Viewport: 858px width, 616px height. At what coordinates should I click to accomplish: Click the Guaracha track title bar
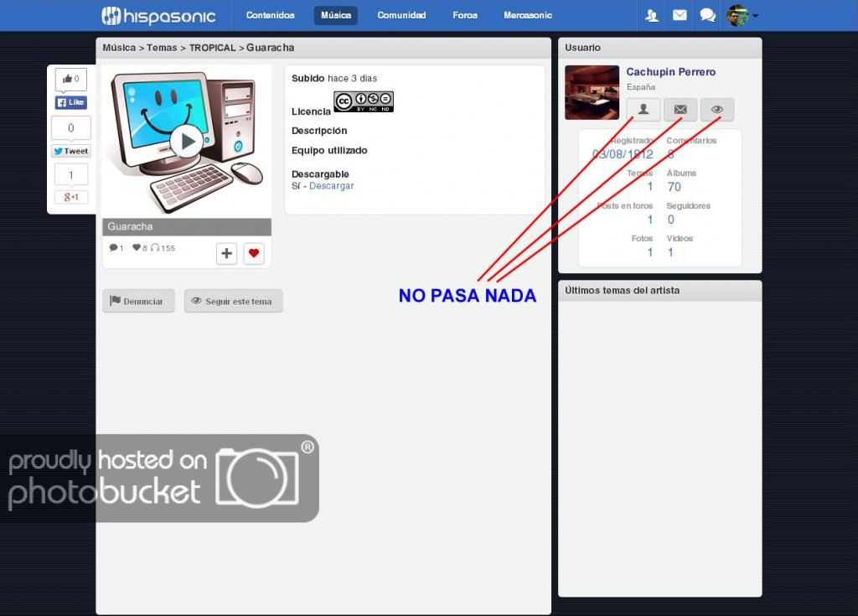(187, 226)
